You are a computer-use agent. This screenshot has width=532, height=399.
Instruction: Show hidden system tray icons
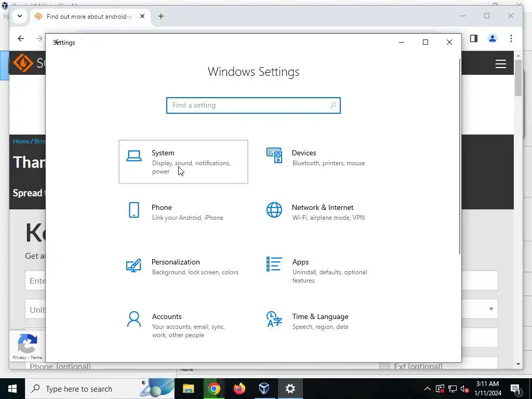[428, 389]
